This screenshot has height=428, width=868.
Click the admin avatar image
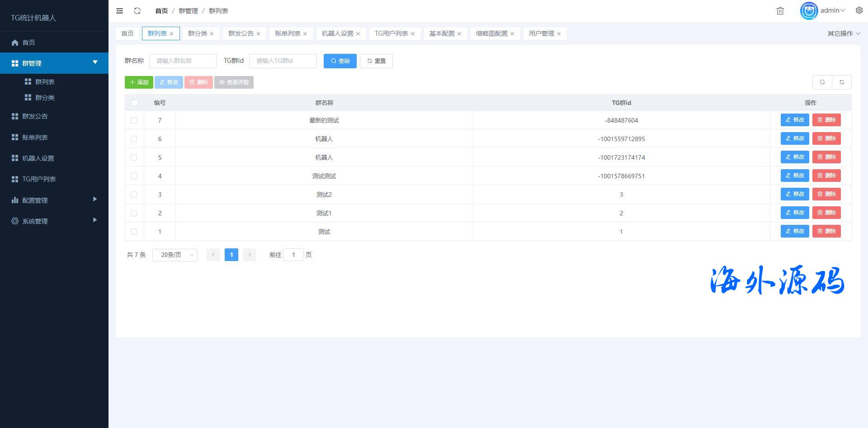click(x=809, y=11)
